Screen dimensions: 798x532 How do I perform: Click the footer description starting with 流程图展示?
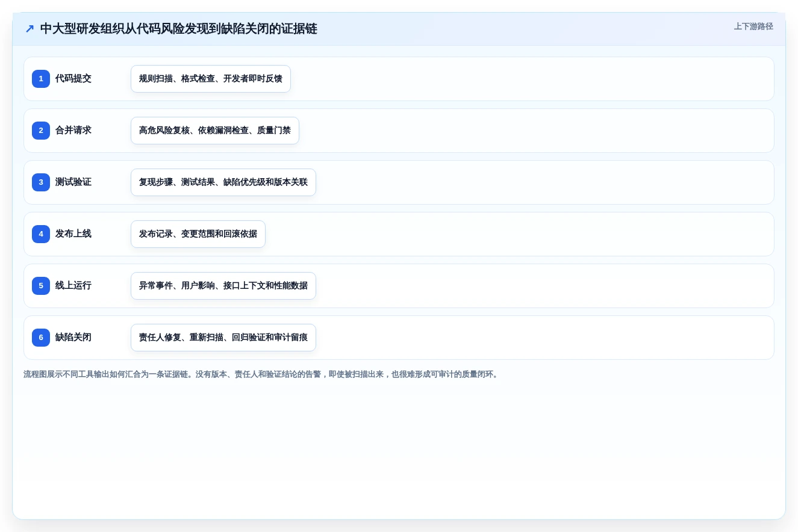tap(262, 374)
